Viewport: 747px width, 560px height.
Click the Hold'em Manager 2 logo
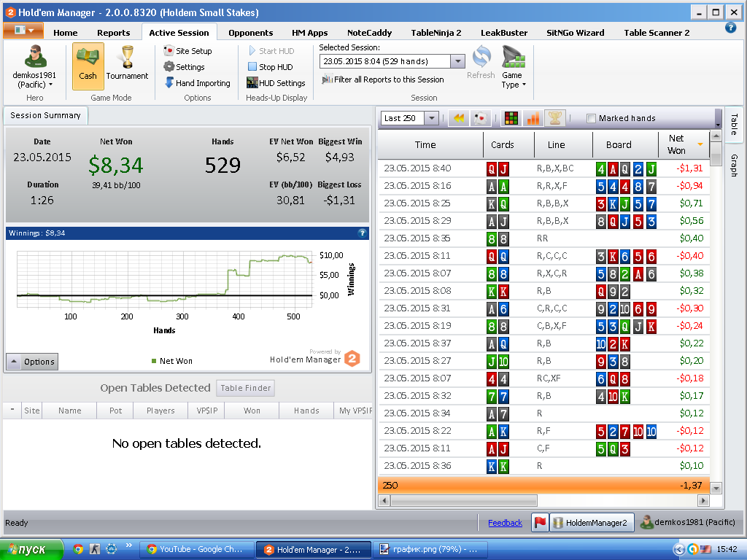coord(352,358)
